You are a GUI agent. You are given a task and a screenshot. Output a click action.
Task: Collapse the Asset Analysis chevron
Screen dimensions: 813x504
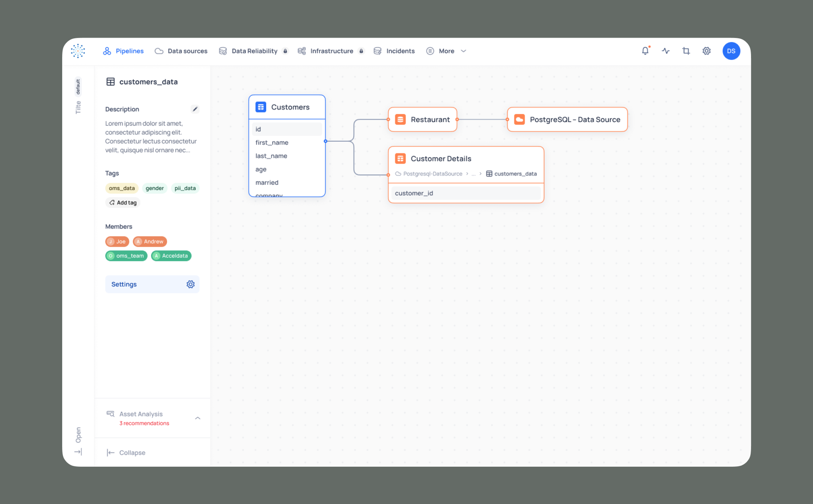tap(198, 418)
